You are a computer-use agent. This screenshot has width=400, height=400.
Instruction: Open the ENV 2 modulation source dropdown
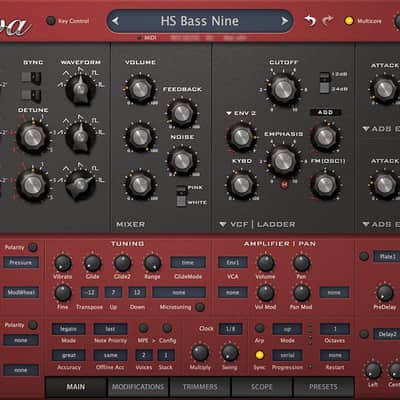(241, 113)
